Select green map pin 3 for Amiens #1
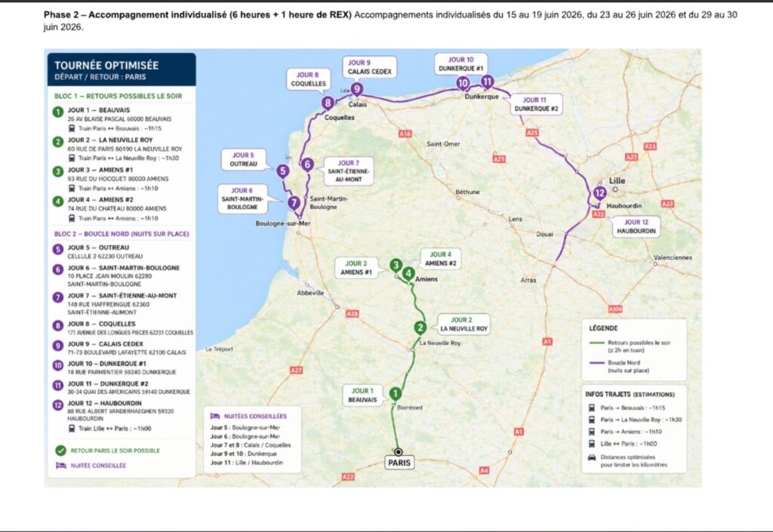773x532 pixels. pos(396,266)
